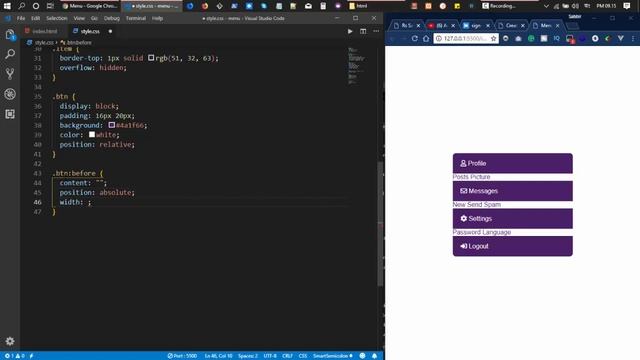Switch to the YouTube Chrome tab
Viewport: 640px width, 360px height.
(441, 25)
